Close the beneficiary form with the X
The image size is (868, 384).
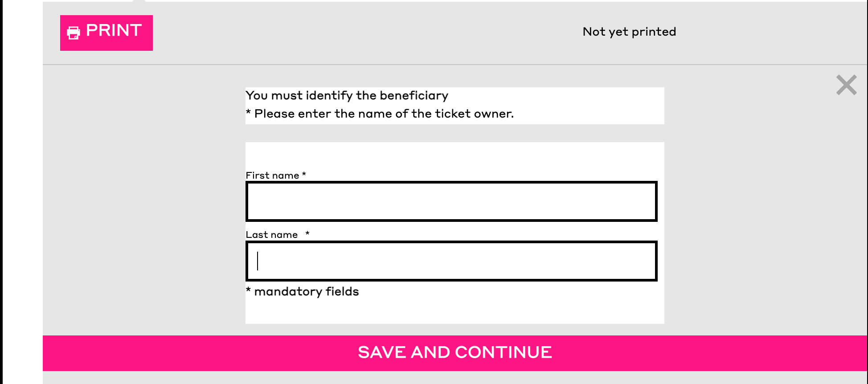coord(846,85)
